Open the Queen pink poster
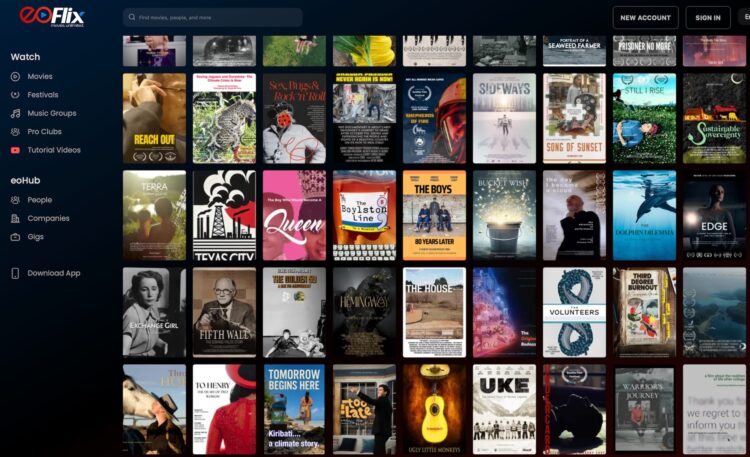Image resolution: width=750 pixels, height=457 pixels. (x=294, y=215)
